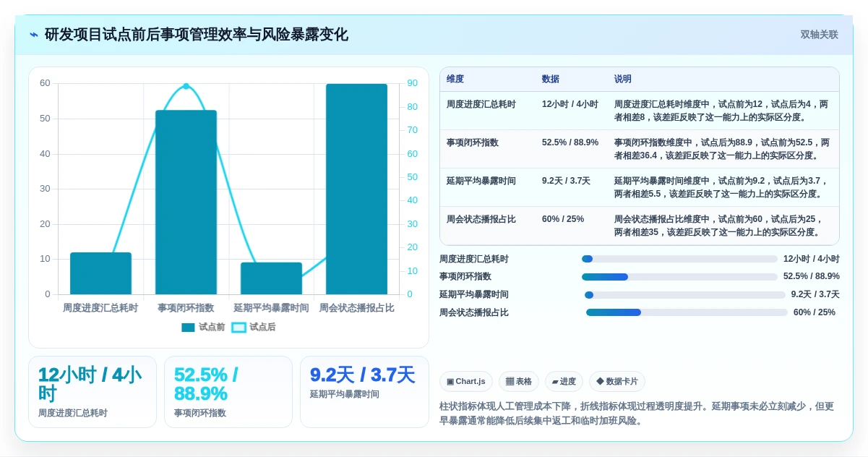This screenshot has height=457, width=868.
Task: Click the 说明 column header
Action: click(x=623, y=80)
